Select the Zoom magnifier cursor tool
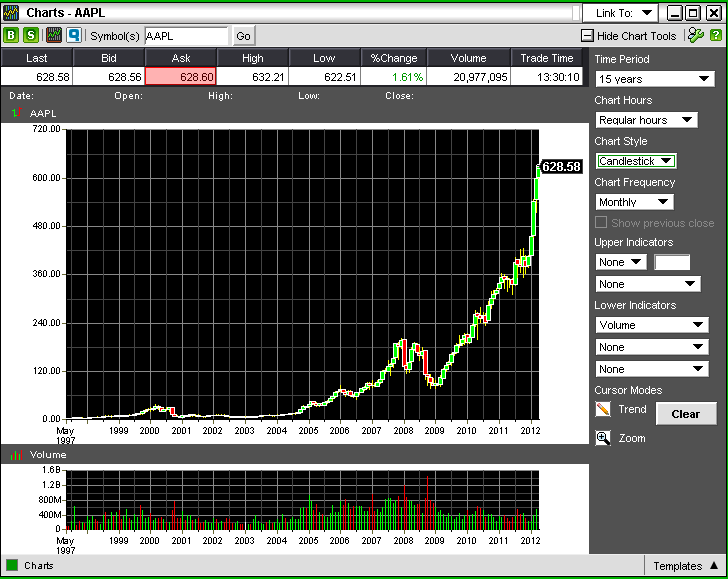728x579 pixels. pos(603,438)
